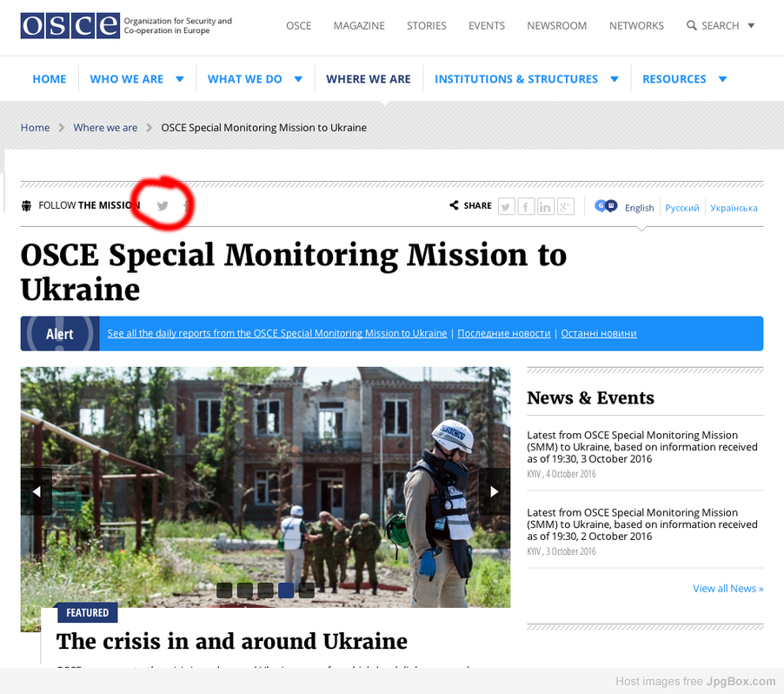Open the NEWSROOM menu item
This screenshot has width=784, height=694.
click(x=557, y=25)
